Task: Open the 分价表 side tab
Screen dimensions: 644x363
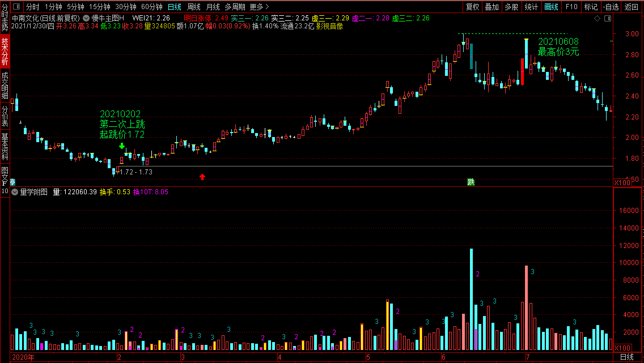Action: (5, 116)
